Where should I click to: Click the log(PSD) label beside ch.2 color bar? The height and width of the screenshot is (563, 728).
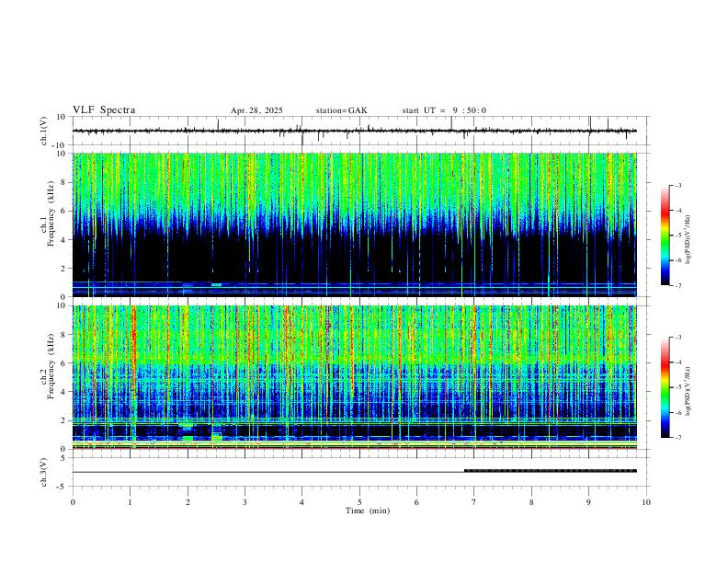click(x=688, y=391)
